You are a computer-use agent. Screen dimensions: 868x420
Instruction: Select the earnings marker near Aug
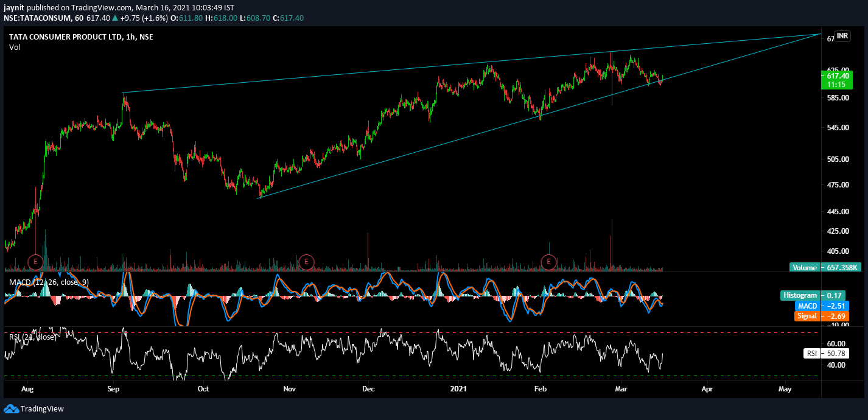click(x=36, y=262)
